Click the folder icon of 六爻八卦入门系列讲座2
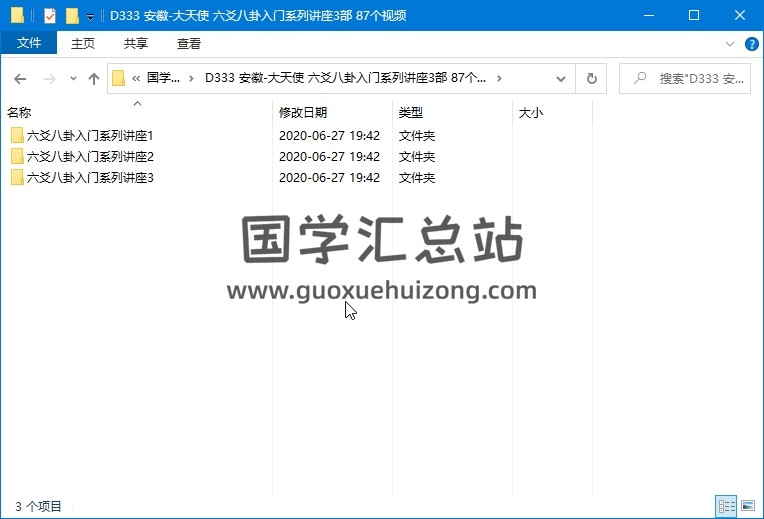Viewport: 764px width, 519px height. tap(17, 156)
